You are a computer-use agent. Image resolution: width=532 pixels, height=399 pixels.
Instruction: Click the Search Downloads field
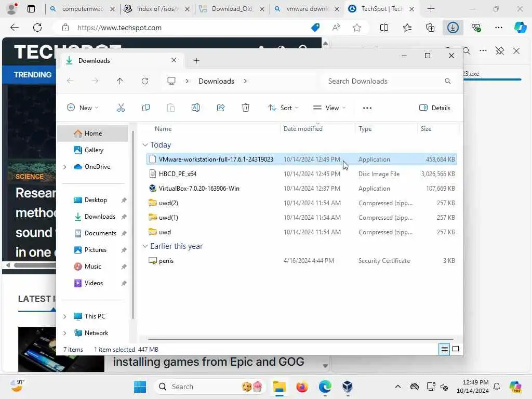(388, 81)
